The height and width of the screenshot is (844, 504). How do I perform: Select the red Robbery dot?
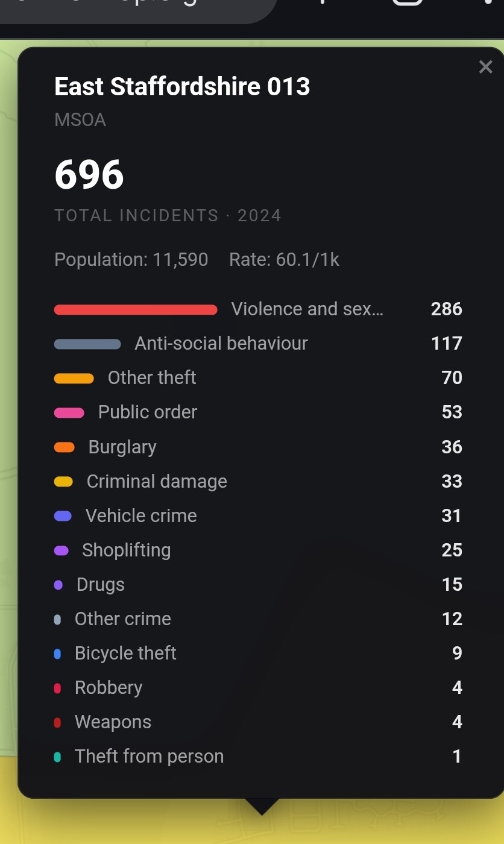coord(58,688)
